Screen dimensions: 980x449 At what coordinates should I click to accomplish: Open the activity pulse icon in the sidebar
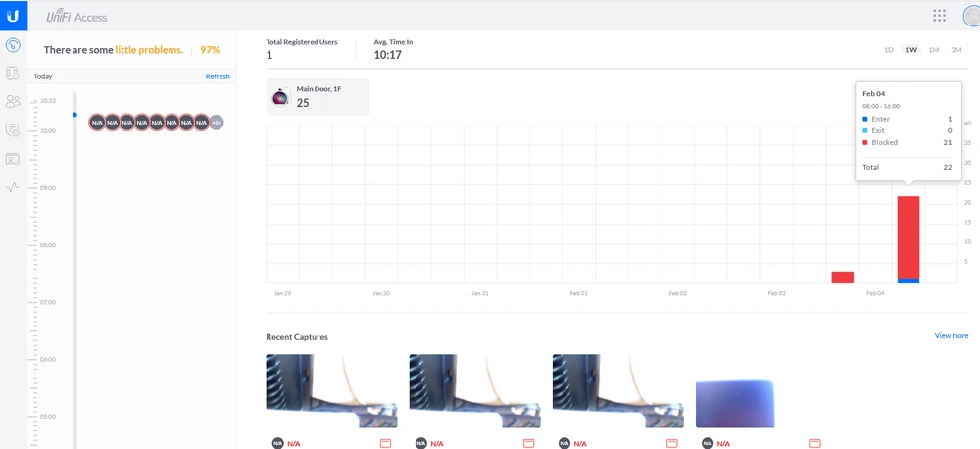coord(13,186)
